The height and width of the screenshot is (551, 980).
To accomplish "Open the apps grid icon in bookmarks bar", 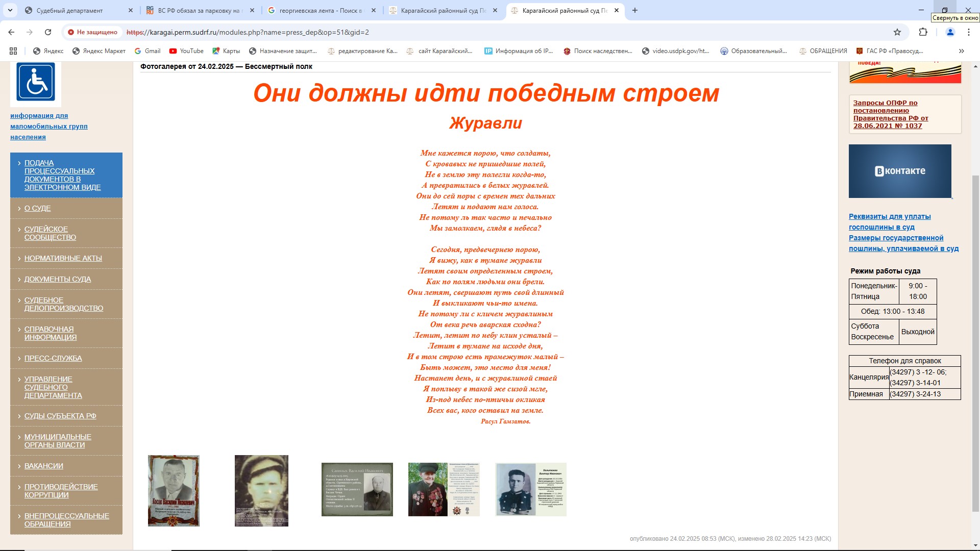I will tap(13, 51).
